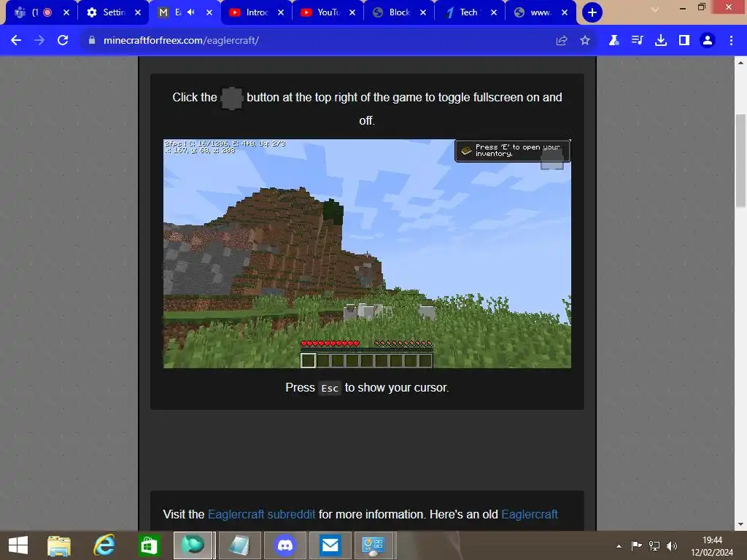This screenshot has height=560, width=747.
Task: Go back to the previous page
Action: click(x=16, y=41)
